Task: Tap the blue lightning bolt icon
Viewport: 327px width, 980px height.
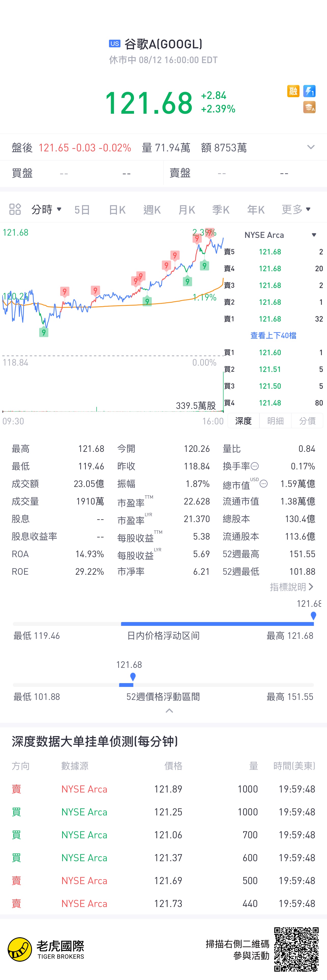Action: coord(309,91)
